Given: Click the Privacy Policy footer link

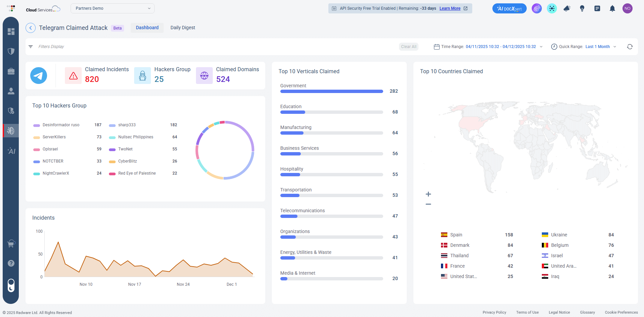Looking at the screenshot, I should [x=494, y=312].
